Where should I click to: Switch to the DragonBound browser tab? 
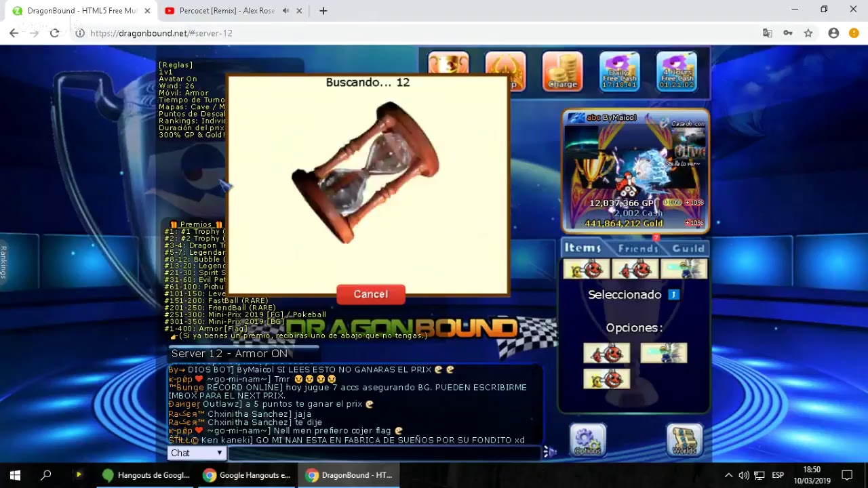click(81, 11)
